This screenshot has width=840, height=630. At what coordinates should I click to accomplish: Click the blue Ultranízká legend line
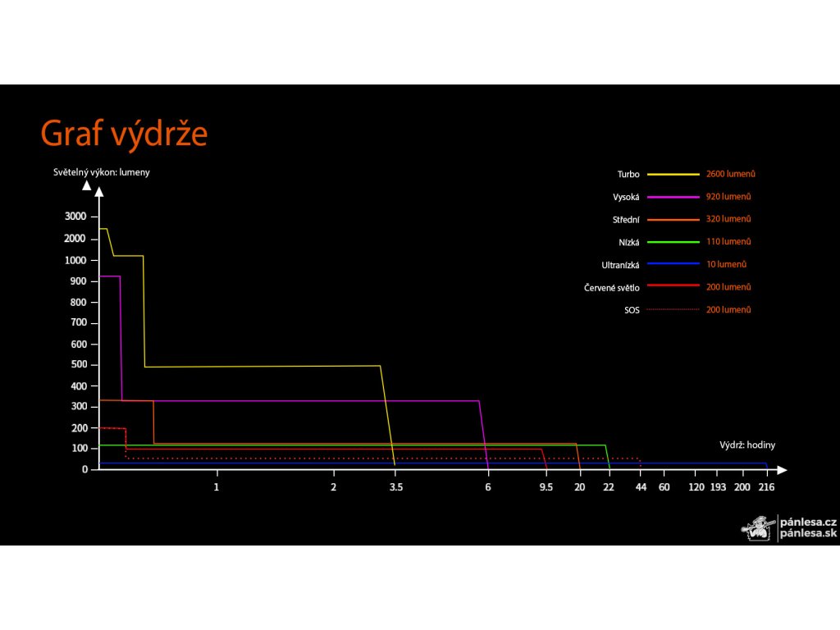[673, 263]
